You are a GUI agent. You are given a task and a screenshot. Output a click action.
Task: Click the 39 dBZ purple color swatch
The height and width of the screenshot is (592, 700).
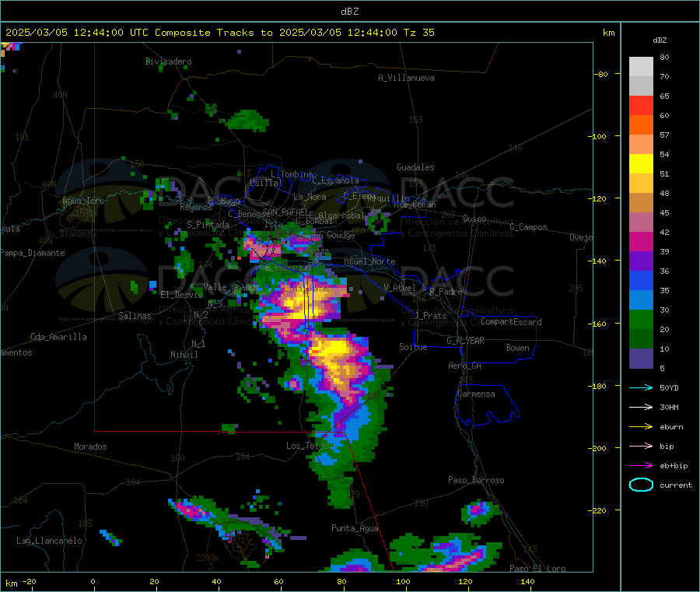(x=641, y=261)
